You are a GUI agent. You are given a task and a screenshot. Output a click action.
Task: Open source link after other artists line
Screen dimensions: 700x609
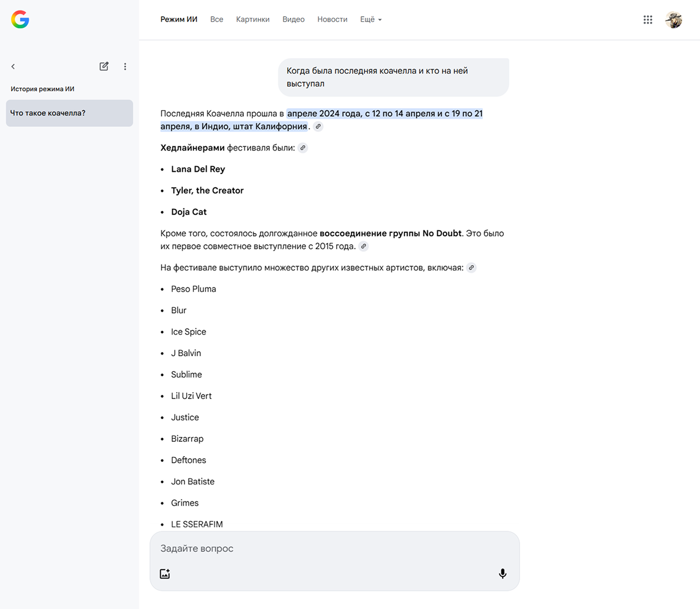pos(472,268)
